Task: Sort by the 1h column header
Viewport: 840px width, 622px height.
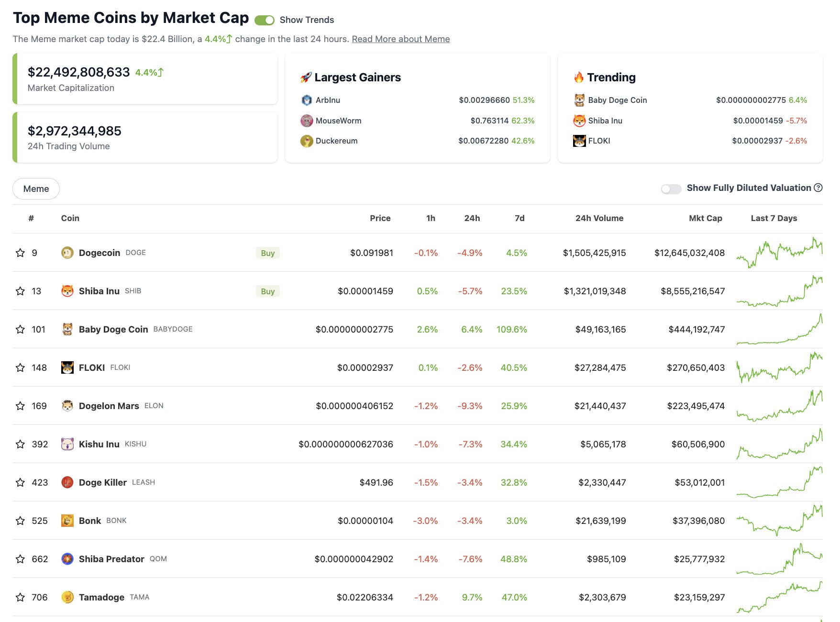Action: 431,218
